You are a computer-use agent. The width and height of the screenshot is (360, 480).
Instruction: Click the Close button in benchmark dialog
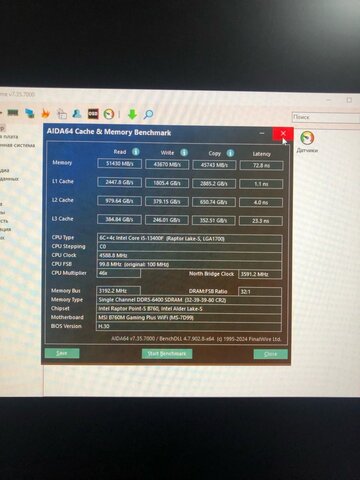[x=270, y=354]
